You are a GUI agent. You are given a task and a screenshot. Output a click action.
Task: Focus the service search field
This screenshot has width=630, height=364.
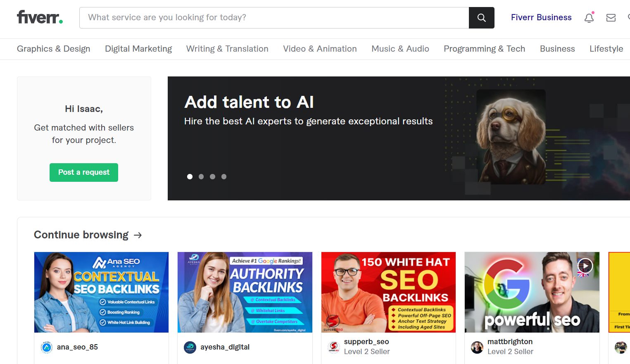pyautogui.click(x=274, y=18)
